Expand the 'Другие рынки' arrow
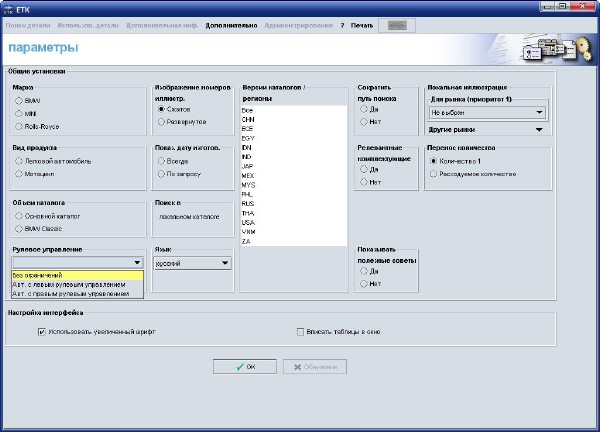This screenshot has height=432, width=600. [x=540, y=129]
